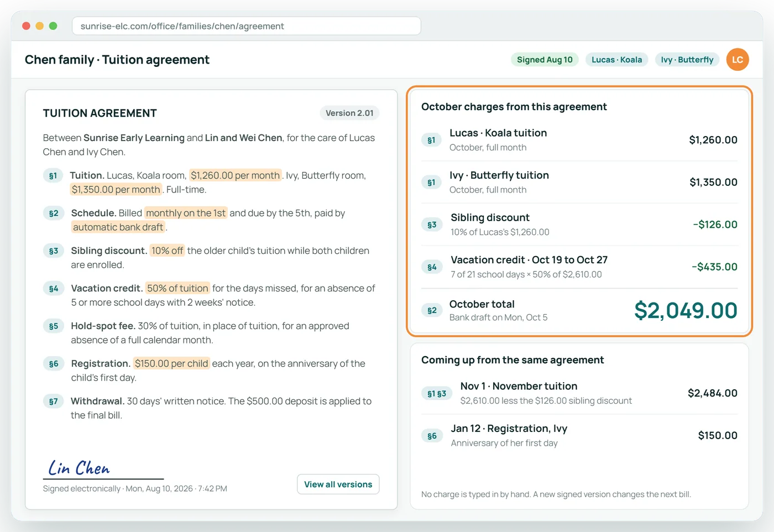Select the Ivy · Butterfly chip in the header
Image resolution: width=774 pixels, height=532 pixels.
coord(687,60)
